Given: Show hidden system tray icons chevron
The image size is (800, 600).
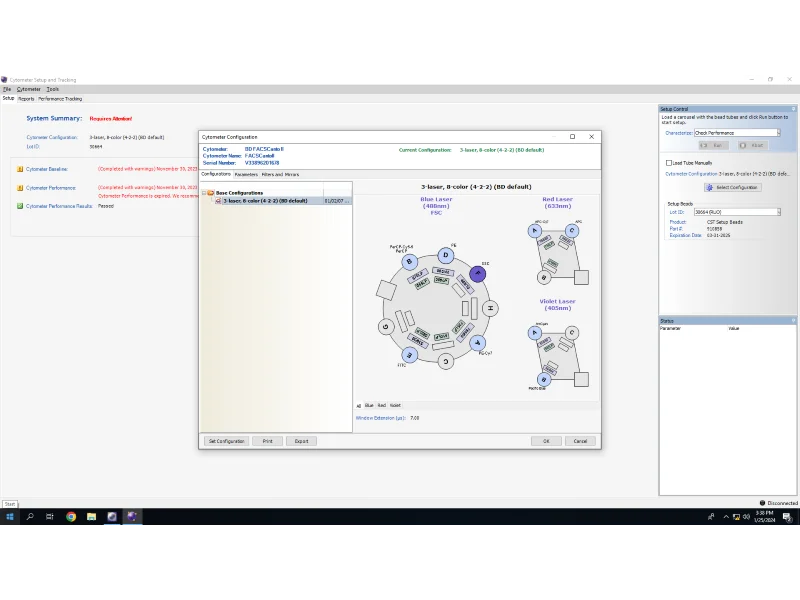Looking at the screenshot, I should pyautogui.click(x=726, y=517).
